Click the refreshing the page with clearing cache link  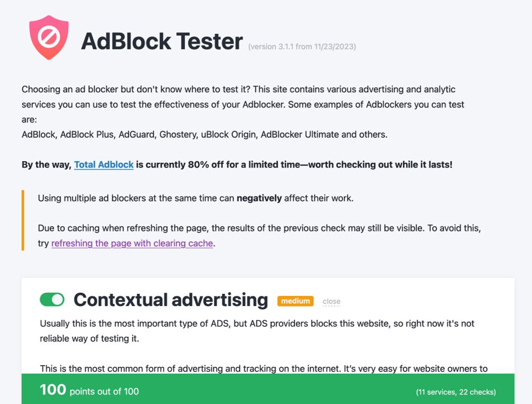tap(132, 243)
